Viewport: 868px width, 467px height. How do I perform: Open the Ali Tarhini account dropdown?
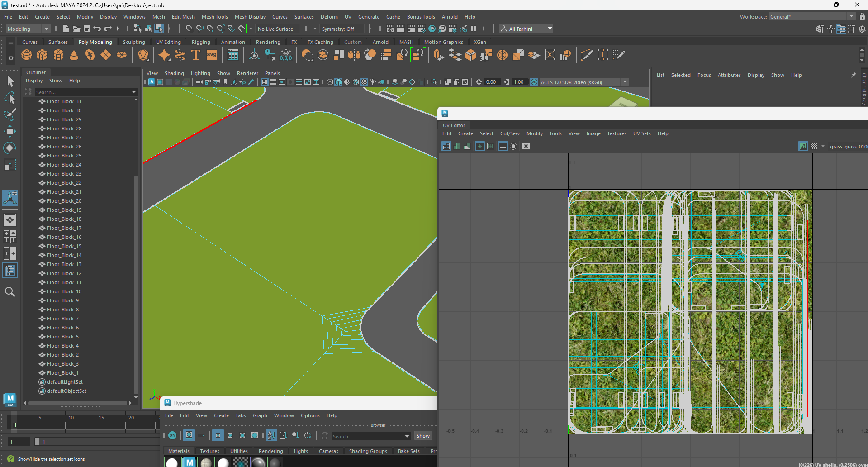pyautogui.click(x=526, y=29)
